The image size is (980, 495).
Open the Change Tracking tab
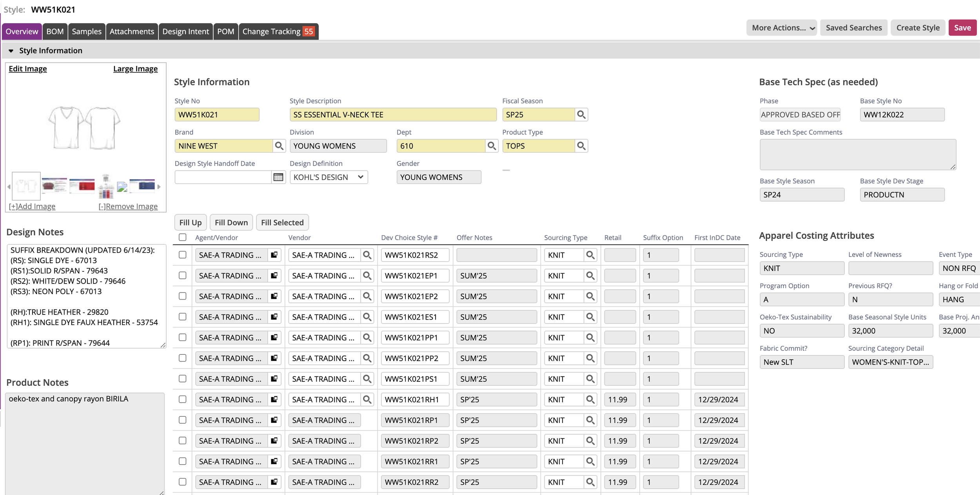[x=278, y=32]
